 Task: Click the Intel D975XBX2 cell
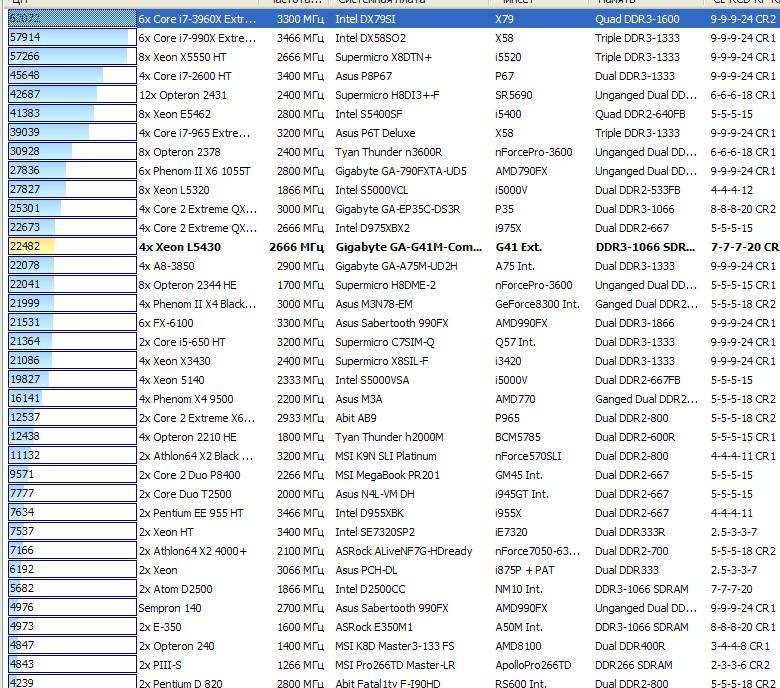click(373, 228)
